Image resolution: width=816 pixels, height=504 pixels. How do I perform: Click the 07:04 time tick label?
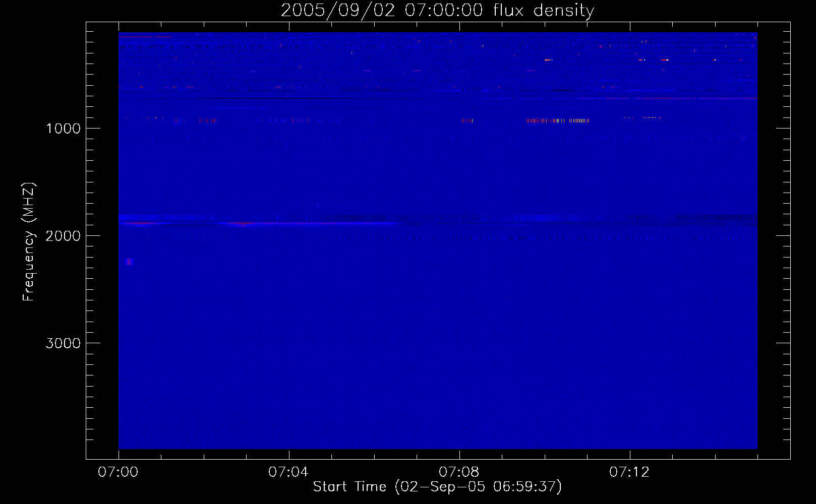coord(288,472)
